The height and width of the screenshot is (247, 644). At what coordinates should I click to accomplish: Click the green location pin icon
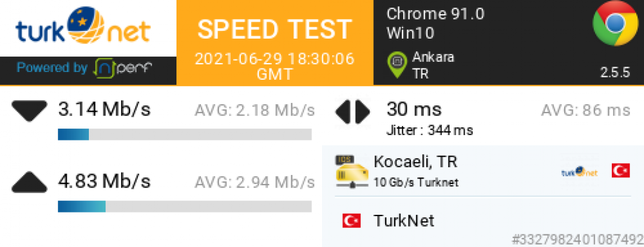click(395, 64)
